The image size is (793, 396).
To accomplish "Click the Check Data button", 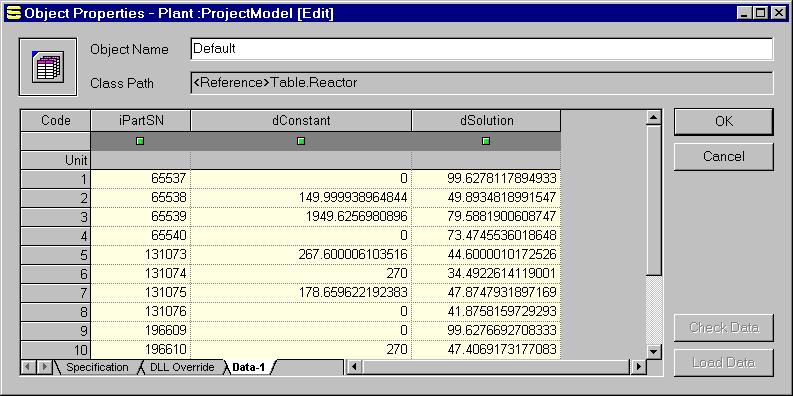I will pyautogui.click(x=723, y=328).
